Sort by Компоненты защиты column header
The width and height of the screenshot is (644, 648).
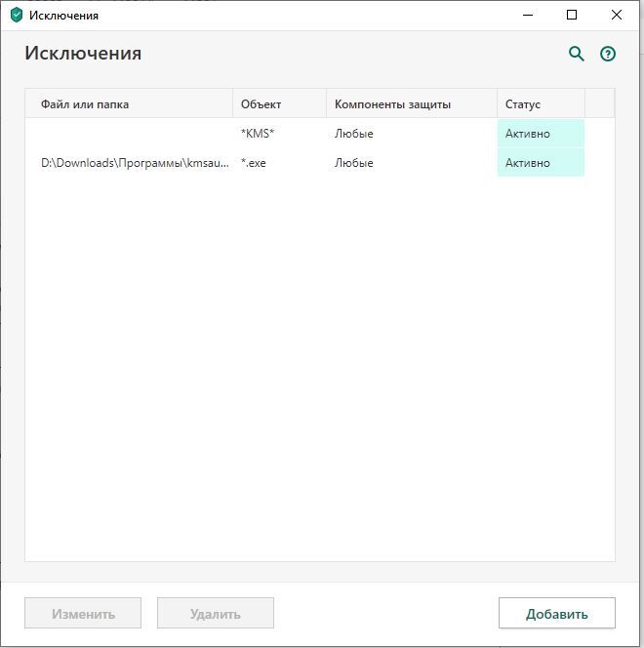tap(412, 103)
